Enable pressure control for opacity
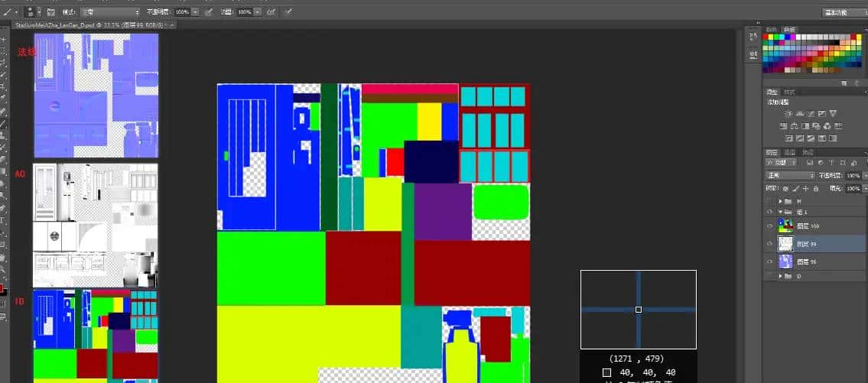868x383 pixels. point(208,11)
